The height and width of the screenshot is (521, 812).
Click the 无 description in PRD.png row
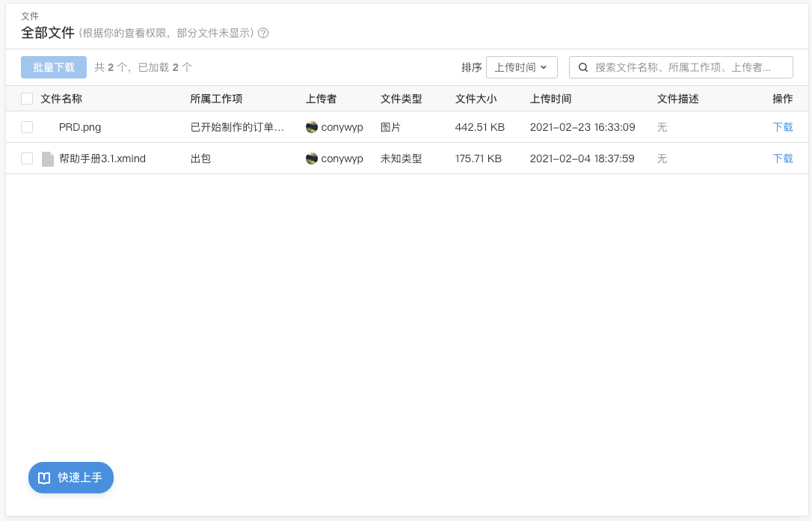[662, 127]
